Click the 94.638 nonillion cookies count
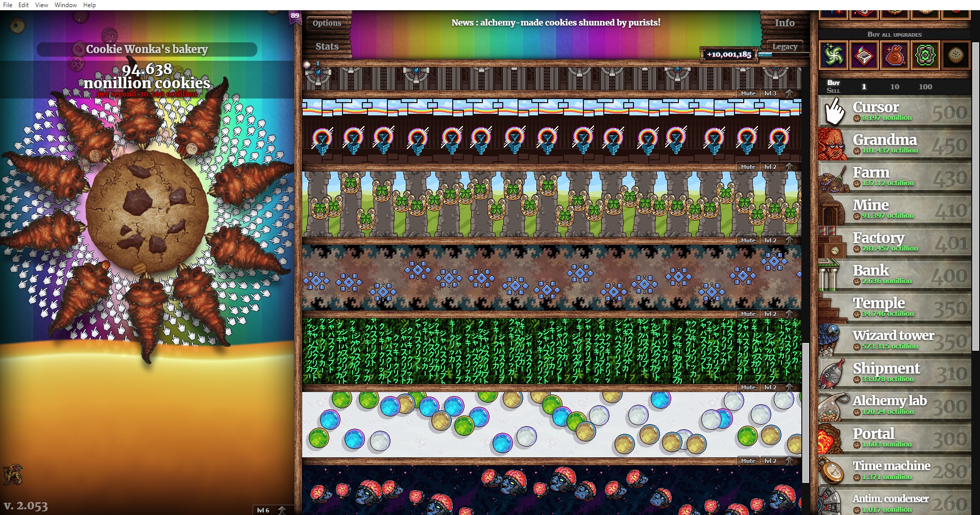 [x=147, y=76]
